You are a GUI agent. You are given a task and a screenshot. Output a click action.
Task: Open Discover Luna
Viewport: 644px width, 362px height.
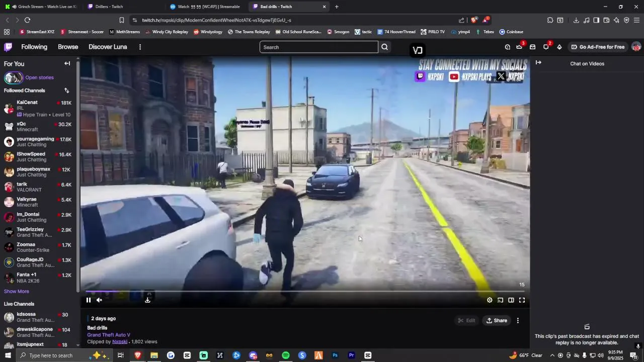coord(108,47)
